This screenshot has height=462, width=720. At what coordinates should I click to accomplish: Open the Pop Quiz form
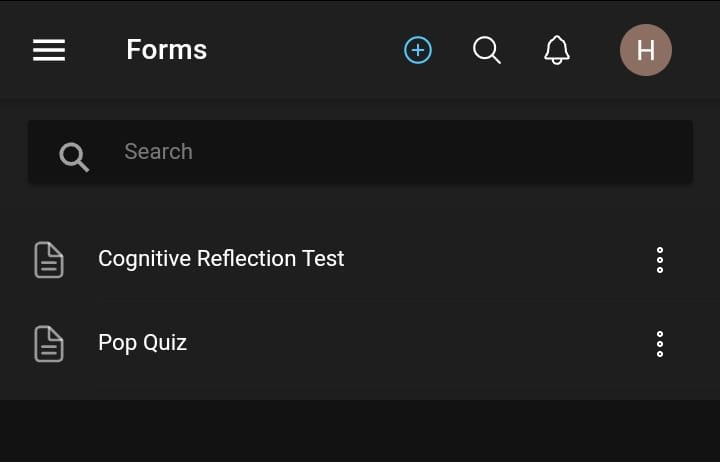142,343
